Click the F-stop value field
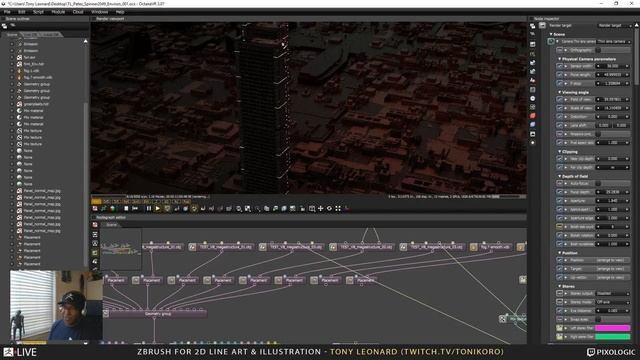640x360 pixels. pyautogui.click(x=613, y=83)
